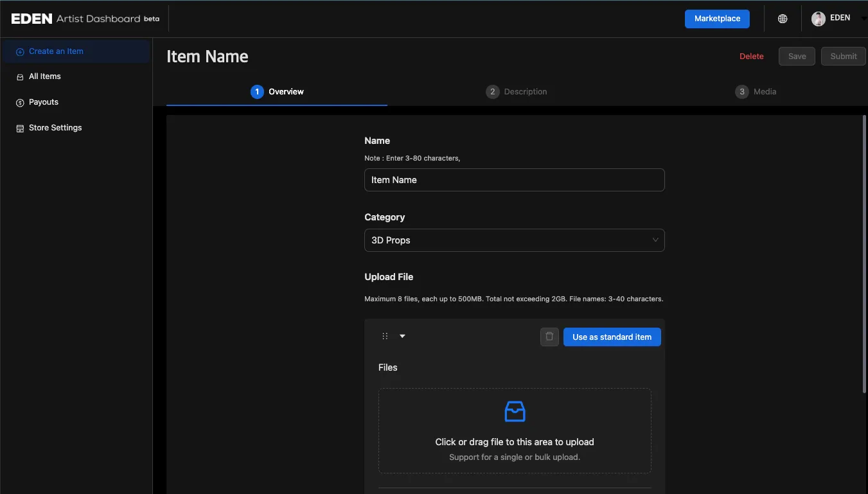Click the inbox upload icon
The height and width of the screenshot is (494, 868).
coord(515,411)
